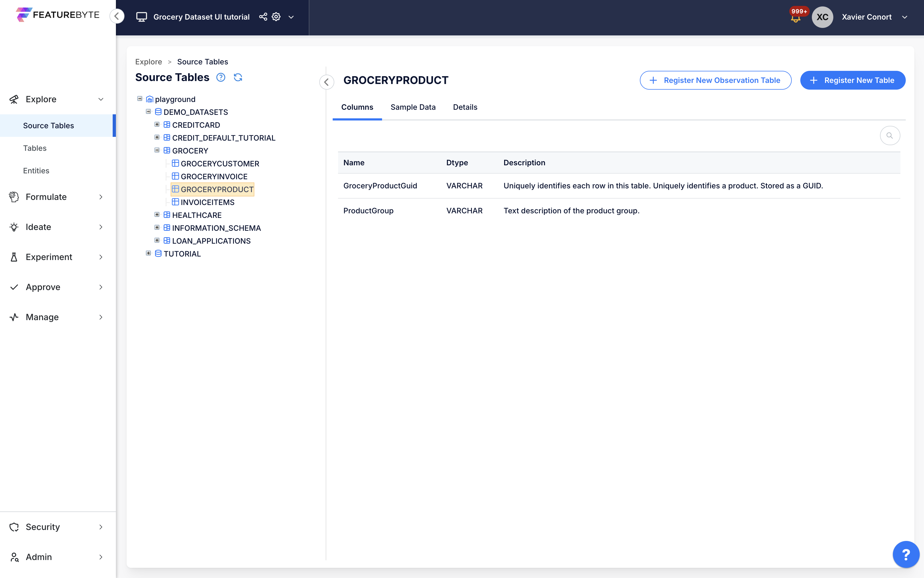
Task: Expand the TUTORIAL database node
Action: coord(148,254)
